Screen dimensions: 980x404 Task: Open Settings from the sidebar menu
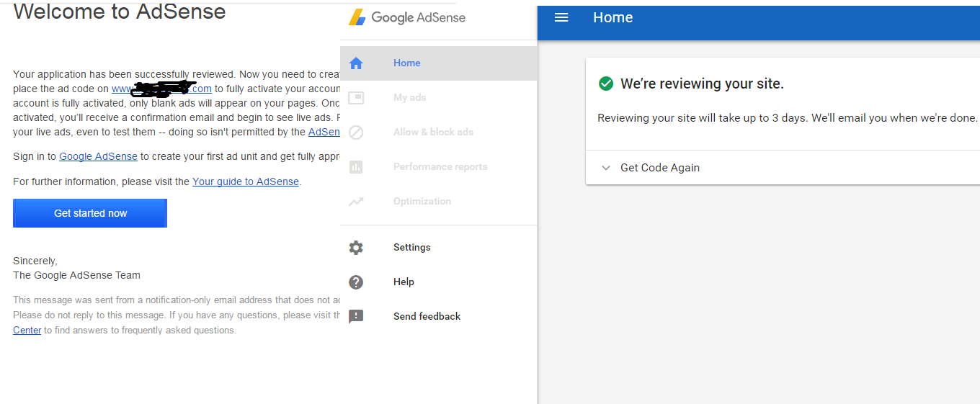coord(411,248)
